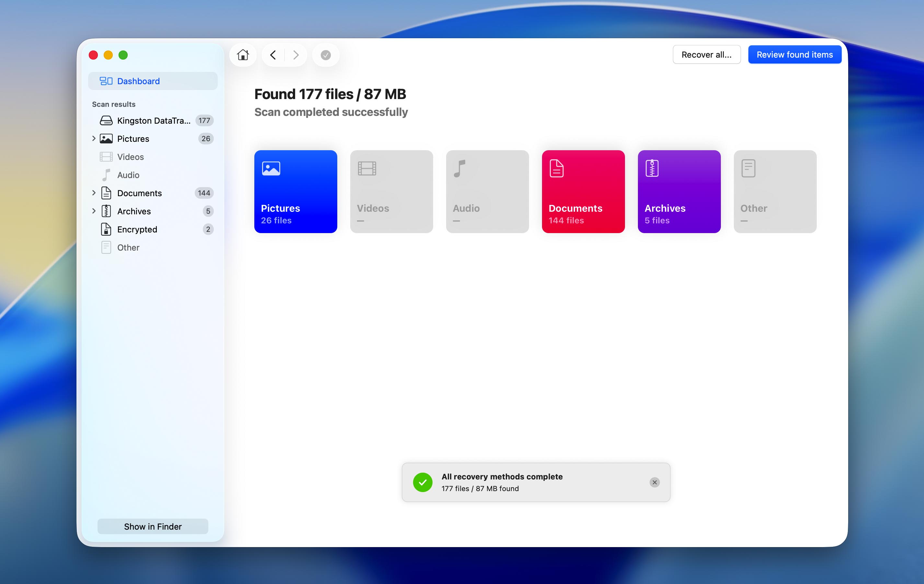Image resolution: width=924 pixels, height=584 pixels.
Task: Click the file icon on Other card
Action: (748, 168)
